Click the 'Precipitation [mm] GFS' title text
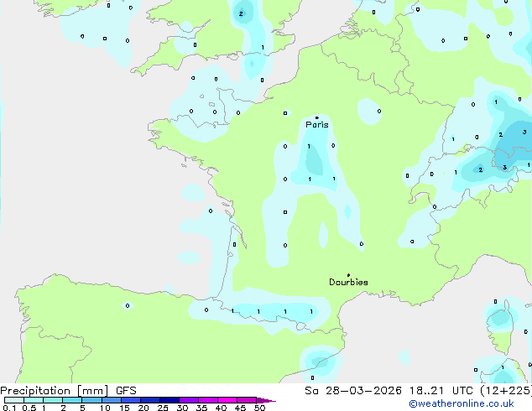 click(68, 391)
